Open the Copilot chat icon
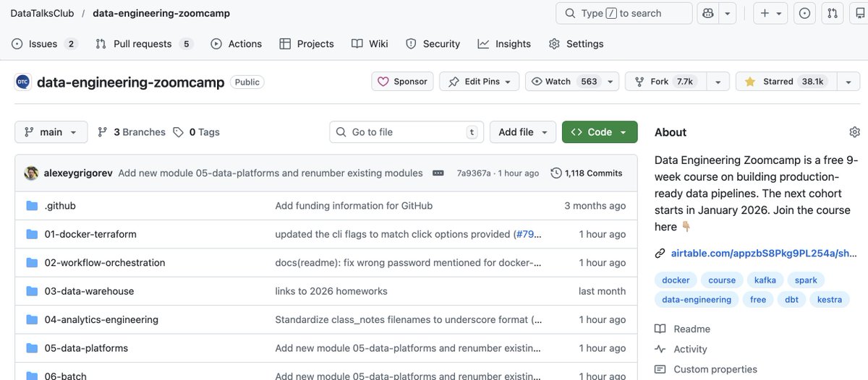The width and height of the screenshot is (868, 380). [708, 13]
